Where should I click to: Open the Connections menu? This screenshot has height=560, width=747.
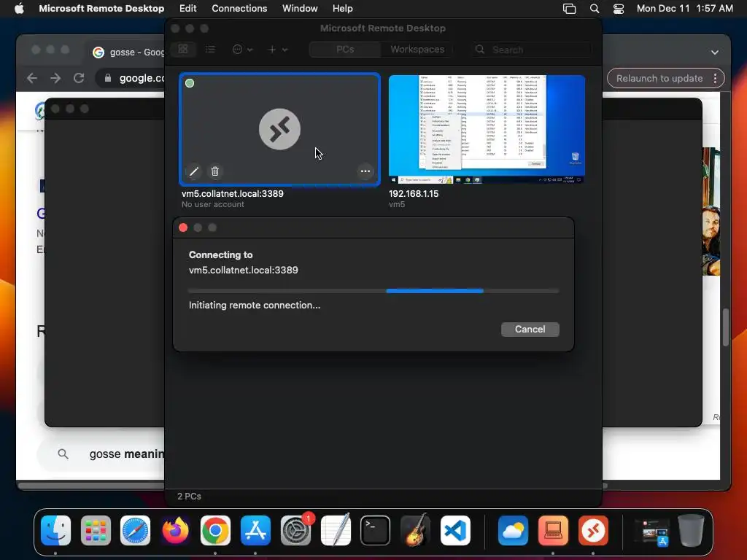[x=239, y=9]
